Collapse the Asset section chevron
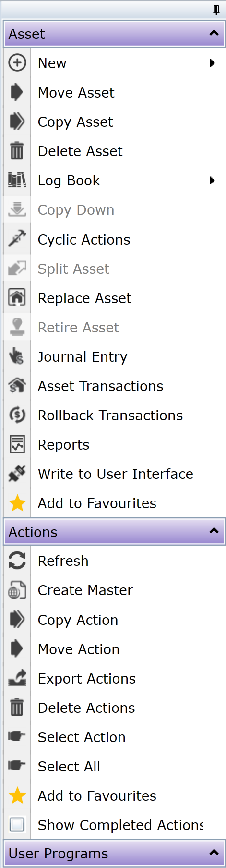The width and height of the screenshot is (226, 868). pyautogui.click(x=214, y=33)
